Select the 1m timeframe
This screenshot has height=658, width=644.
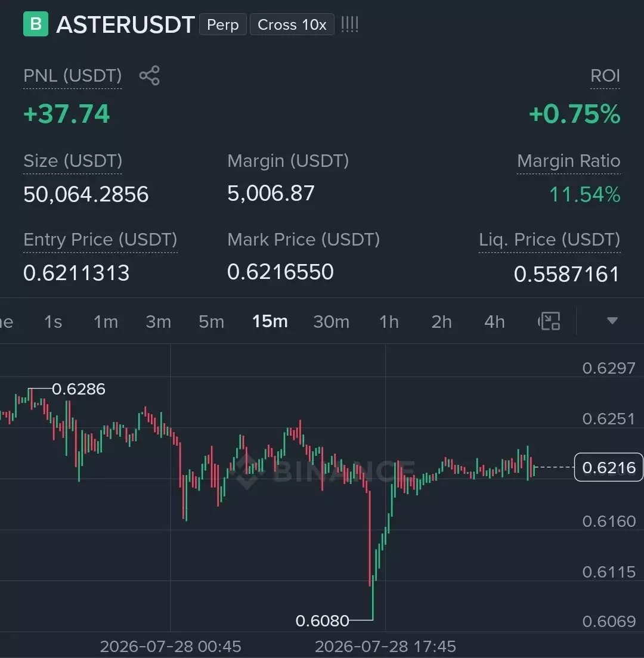pyautogui.click(x=106, y=322)
